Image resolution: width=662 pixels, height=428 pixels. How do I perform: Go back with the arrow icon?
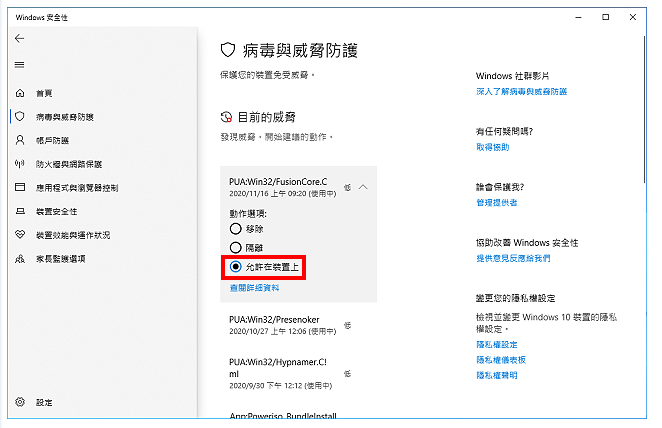tap(19, 38)
